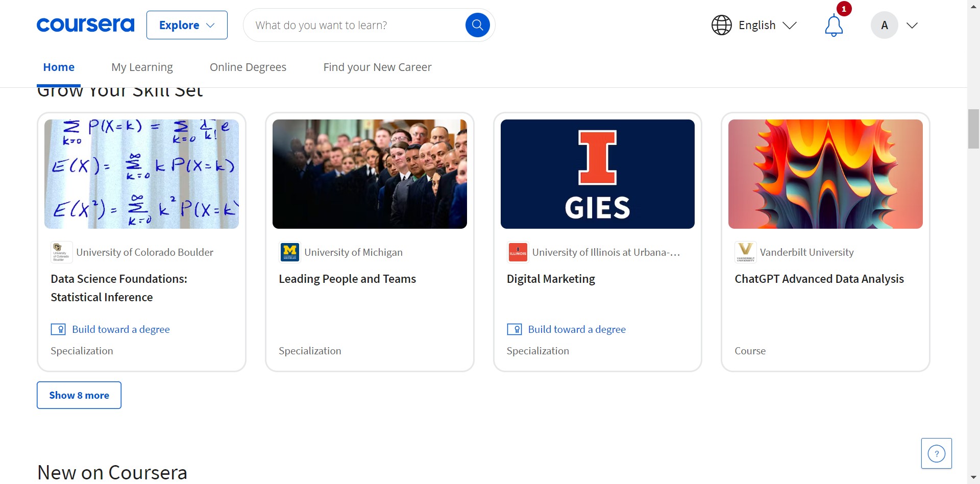This screenshot has width=980, height=484.
Task: Click the Show 8 more button
Action: point(79,395)
